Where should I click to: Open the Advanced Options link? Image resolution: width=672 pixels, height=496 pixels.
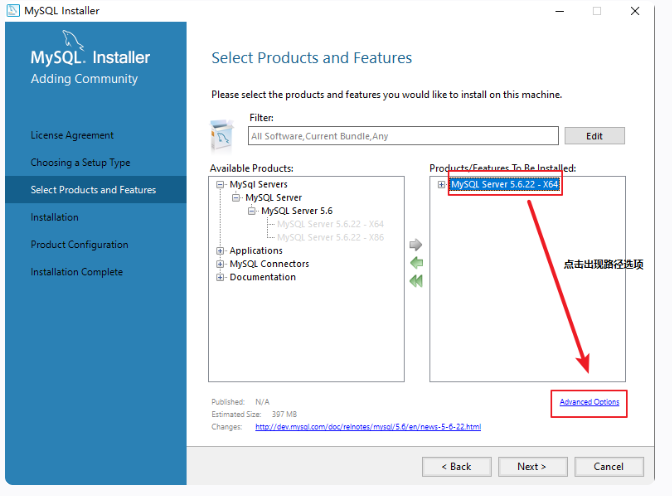(589, 402)
